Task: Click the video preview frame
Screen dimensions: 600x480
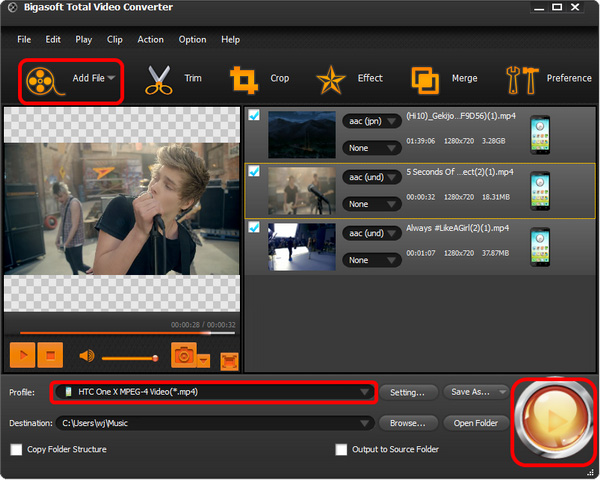Action: pos(122,209)
